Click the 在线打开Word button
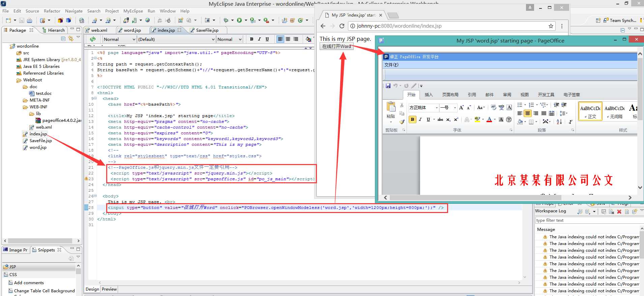This screenshot has height=296, width=644. click(x=336, y=47)
